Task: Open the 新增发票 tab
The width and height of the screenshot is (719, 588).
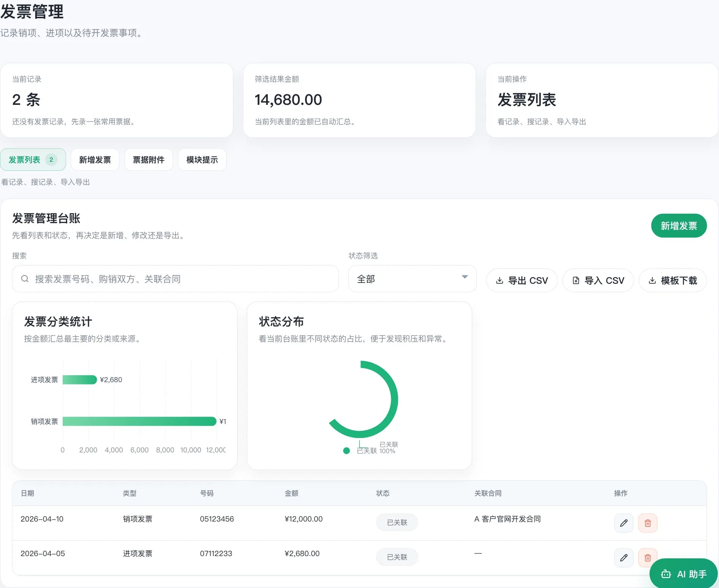Action: coord(95,160)
